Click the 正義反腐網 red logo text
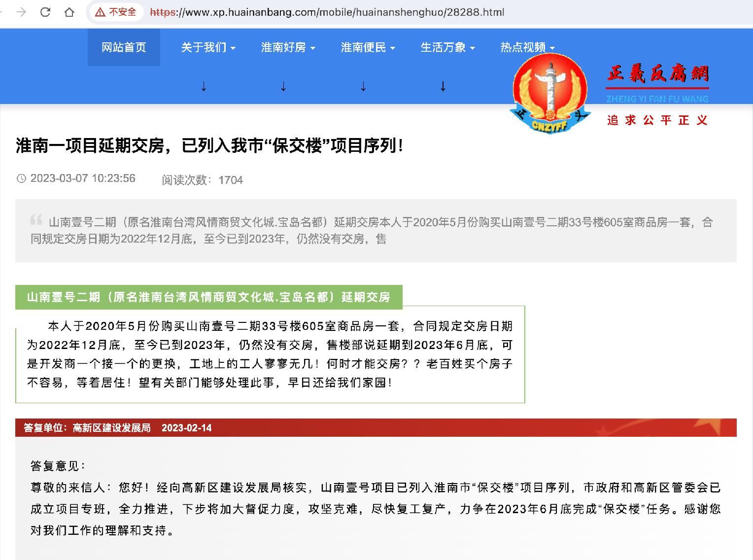 coord(657,71)
